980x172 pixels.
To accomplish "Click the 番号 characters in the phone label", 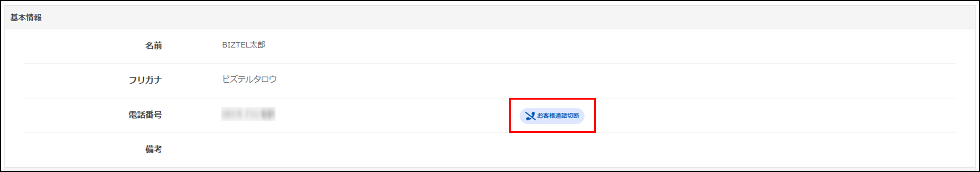I will click(154, 115).
